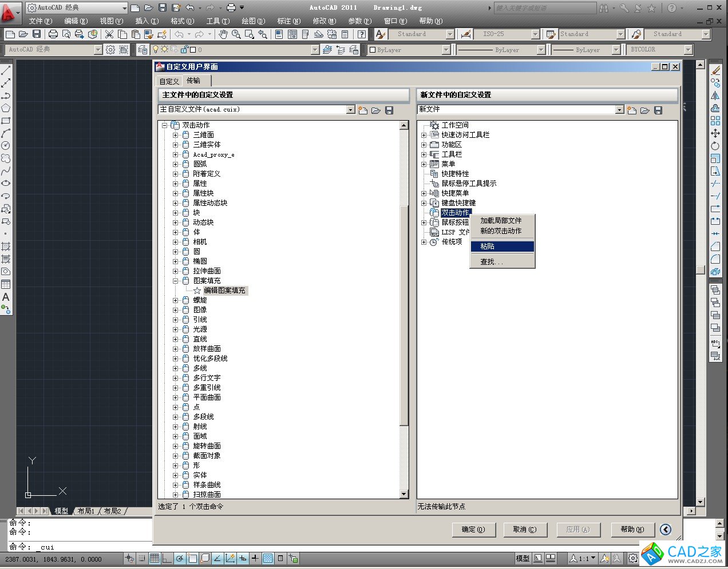Open the 绘图(D) menu
The width and height of the screenshot is (728, 569).
(254, 21)
